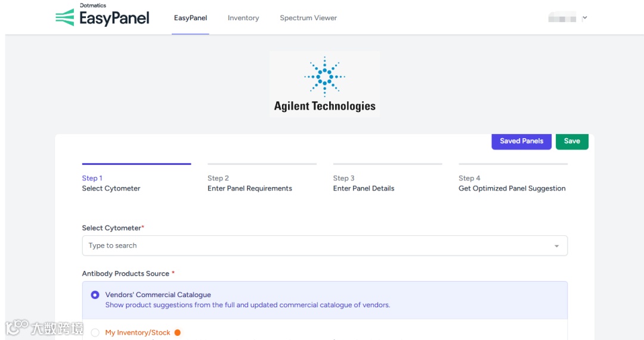Click the green Save button

pyautogui.click(x=572, y=141)
